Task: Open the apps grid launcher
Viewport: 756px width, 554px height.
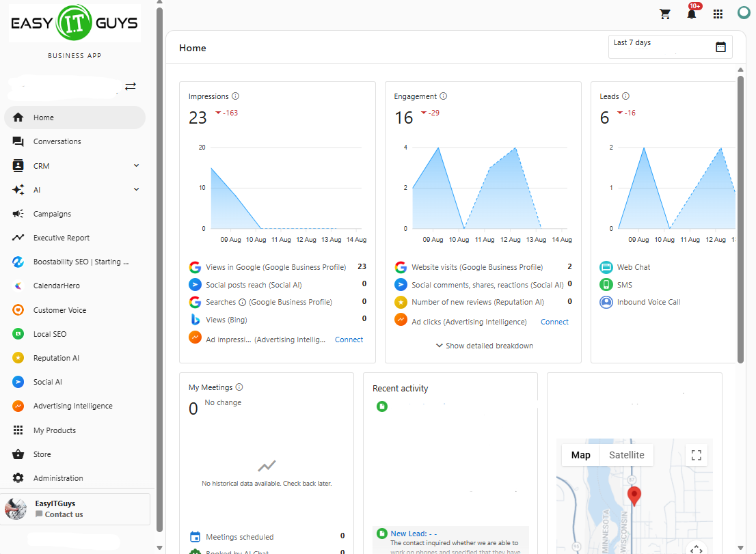Action: pyautogui.click(x=718, y=14)
